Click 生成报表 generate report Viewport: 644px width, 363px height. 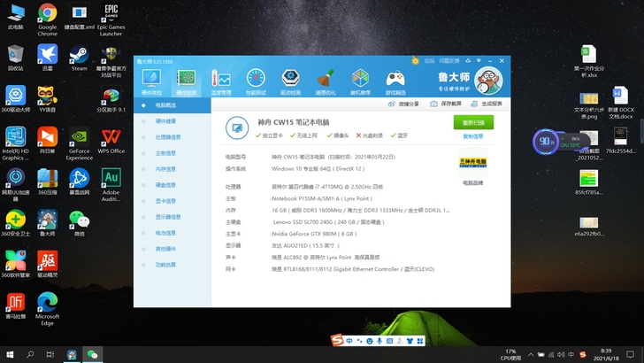pos(487,104)
